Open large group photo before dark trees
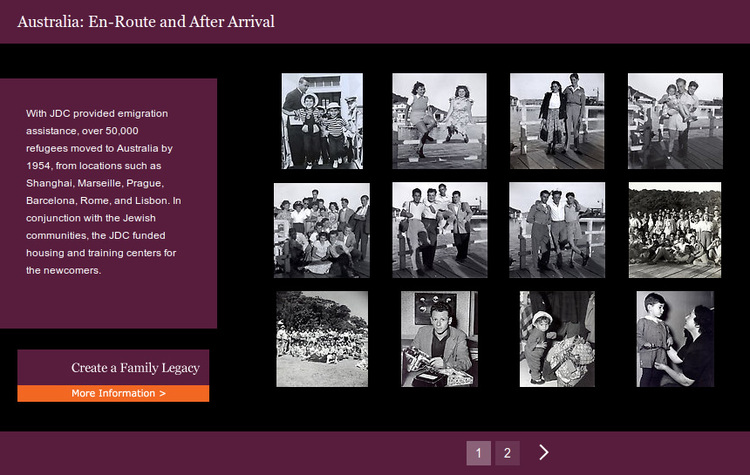750x475 pixels. tap(675, 230)
